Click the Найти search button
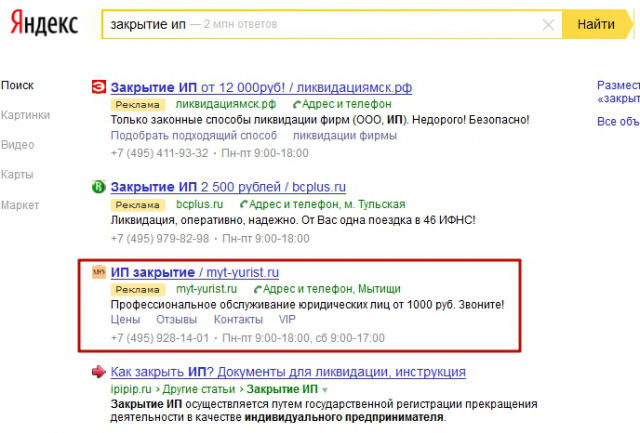The height and width of the screenshot is (433, 640). point(597,24)
